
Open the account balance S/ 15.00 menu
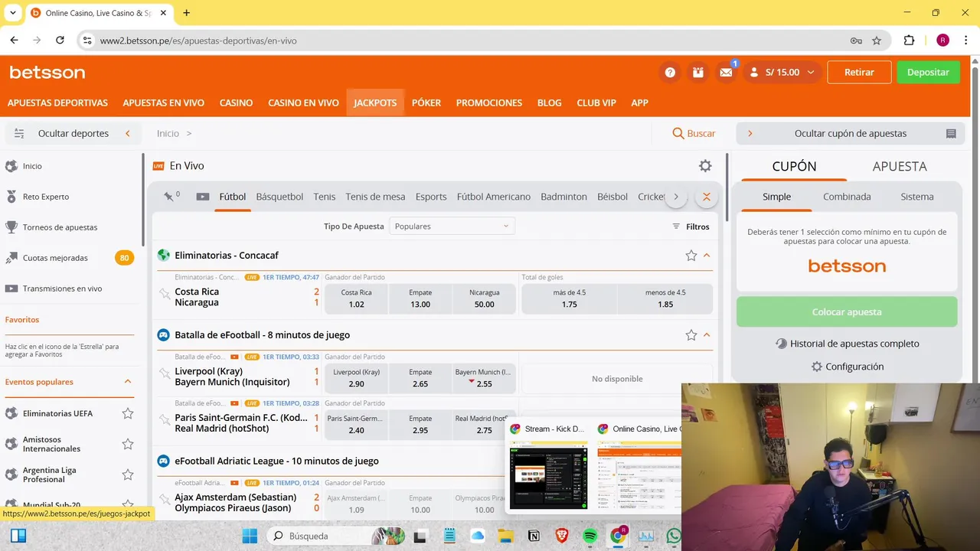click(783, 72)
